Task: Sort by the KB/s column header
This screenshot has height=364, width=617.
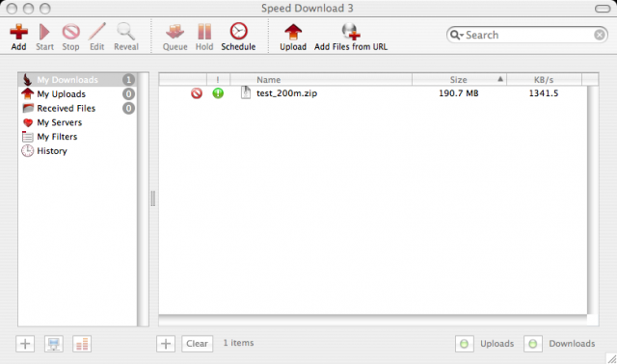Action: [x=544, y=79]
